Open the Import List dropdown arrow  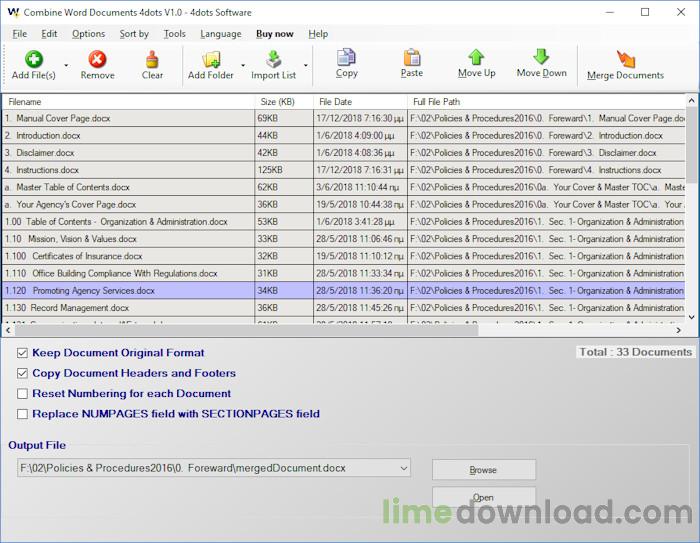pos(306,65)
